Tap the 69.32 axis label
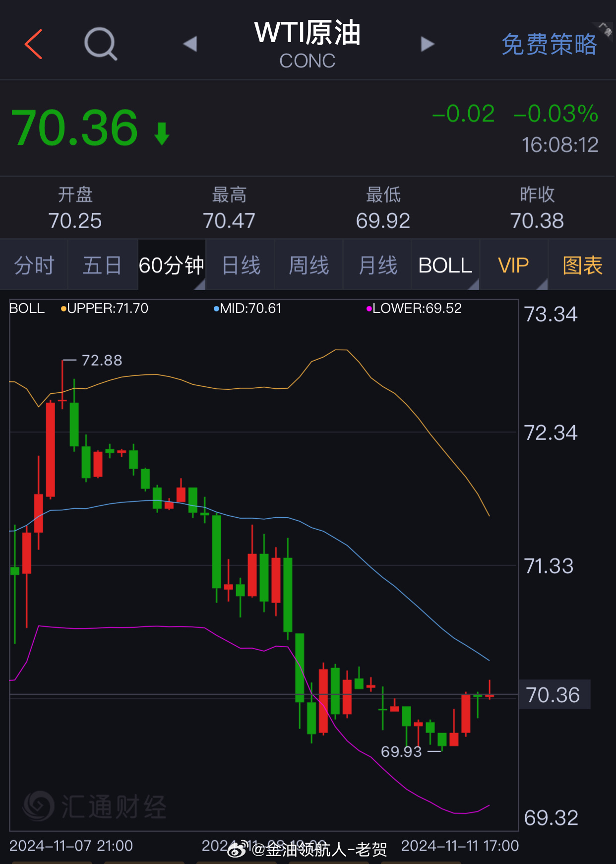Screen dimensions: 616x864 click(x=551, y=818)
